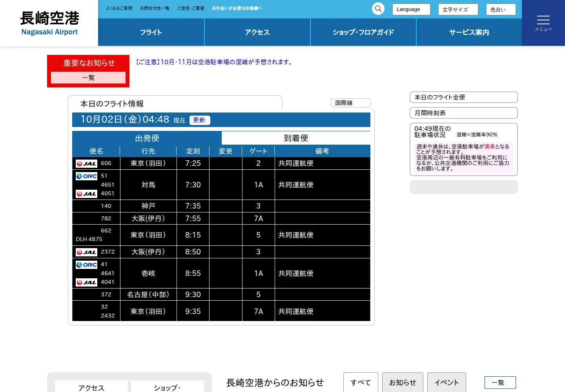Go to Nagasaki Airport home logo

coord(49,23)
